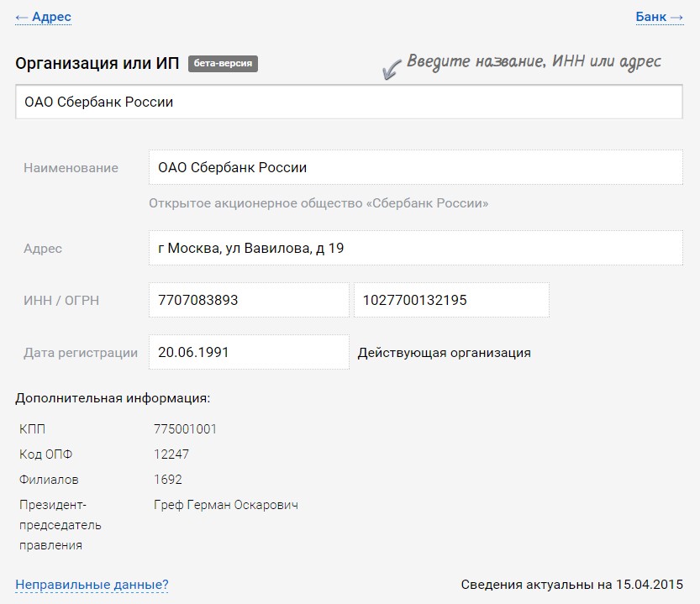Click the 'Действующая организация' status text
This screenshot has height=604, width=700.
coord(445,353)
